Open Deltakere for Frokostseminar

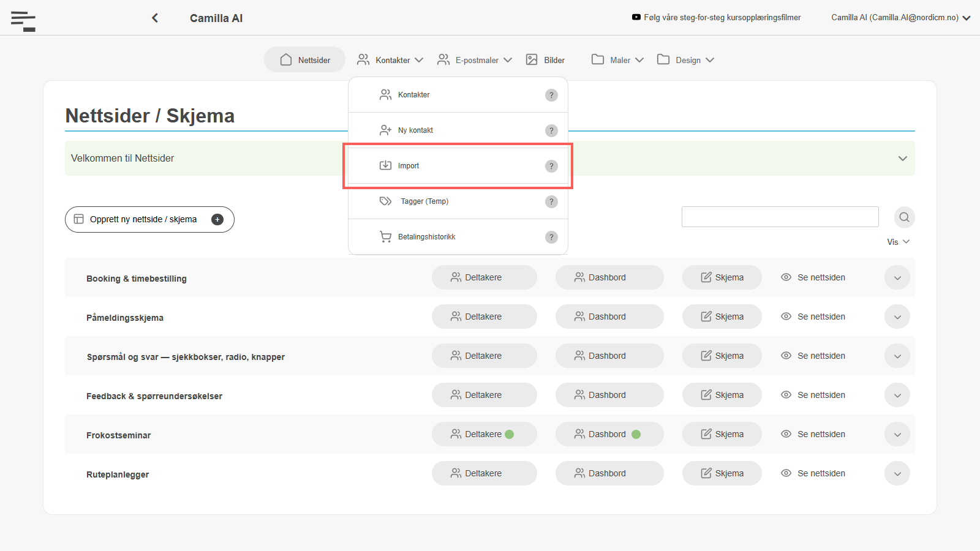click(x=484, y=434)
